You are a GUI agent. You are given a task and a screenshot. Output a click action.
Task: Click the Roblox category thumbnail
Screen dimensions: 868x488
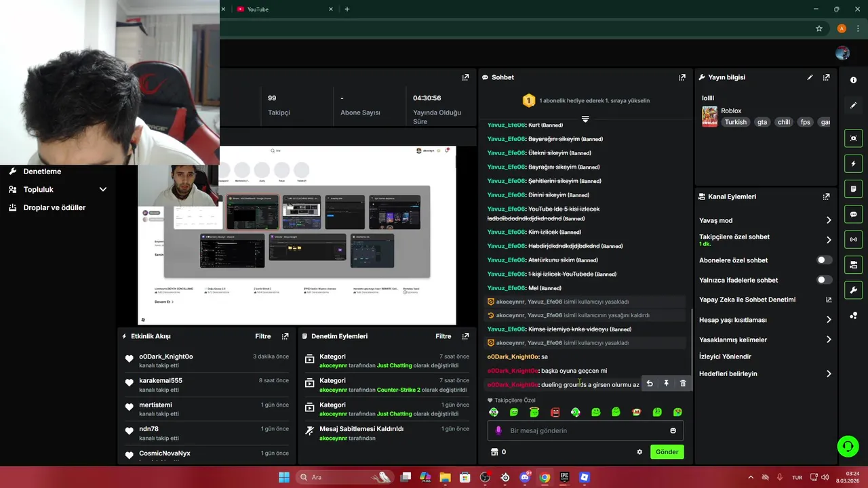click(x=709, y=117)
